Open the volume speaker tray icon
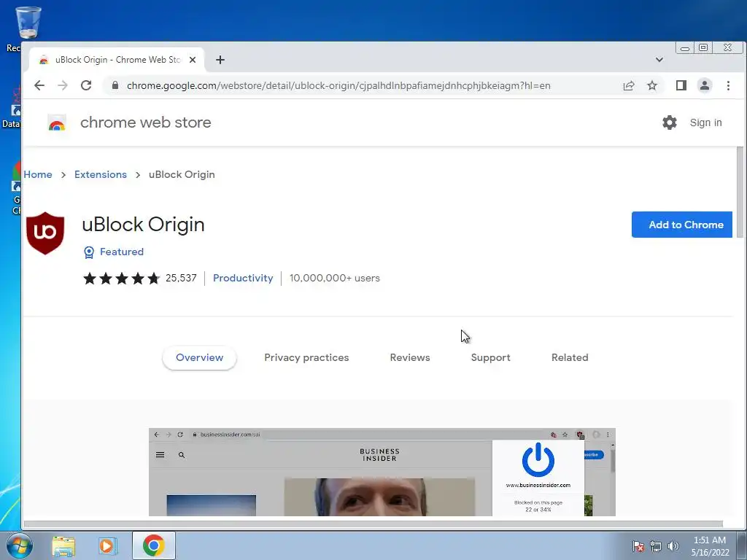This screenshot has width=747, height=560. 673,546
